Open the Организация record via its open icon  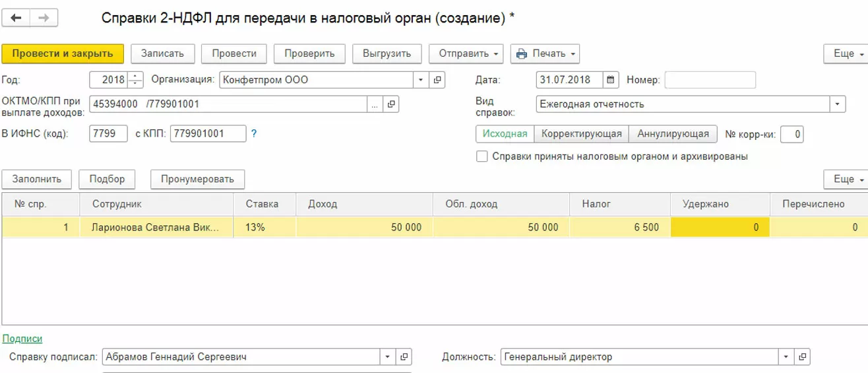click(437, 80)
